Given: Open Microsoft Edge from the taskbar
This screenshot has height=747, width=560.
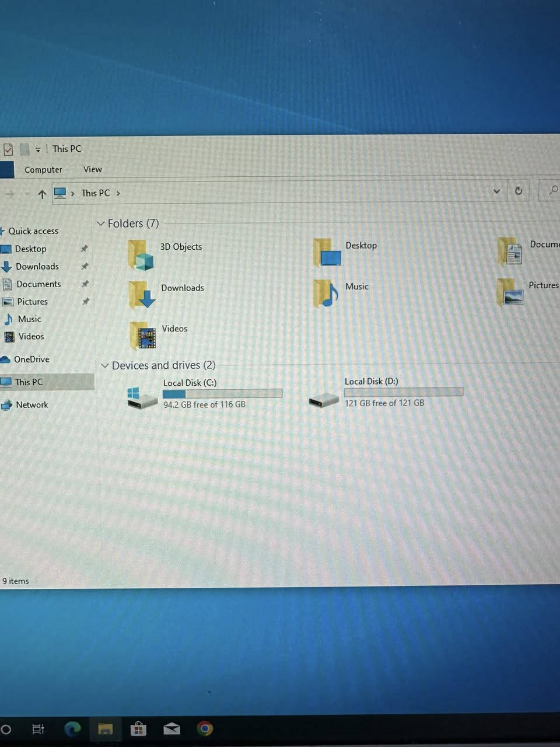Looking at the screenshot, I should (72, 728).
